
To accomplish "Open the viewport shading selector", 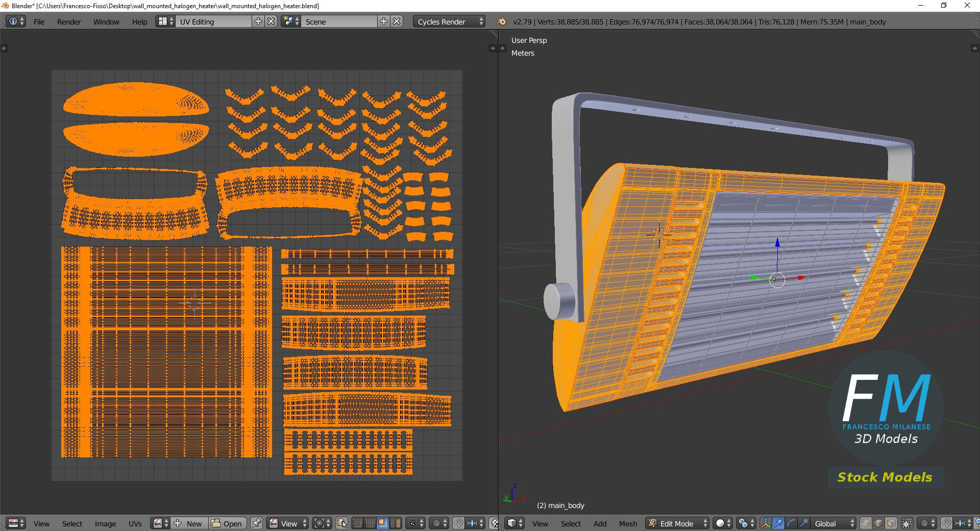I will tap(723, 523).
